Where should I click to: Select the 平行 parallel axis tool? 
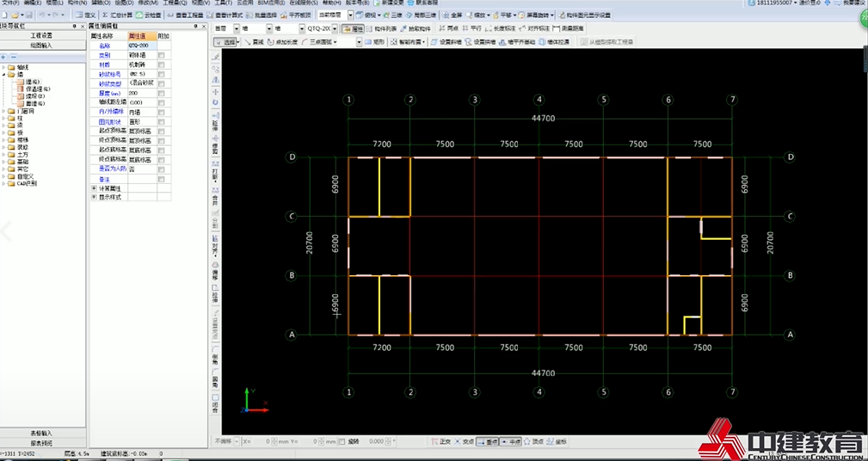click(471, 28)
